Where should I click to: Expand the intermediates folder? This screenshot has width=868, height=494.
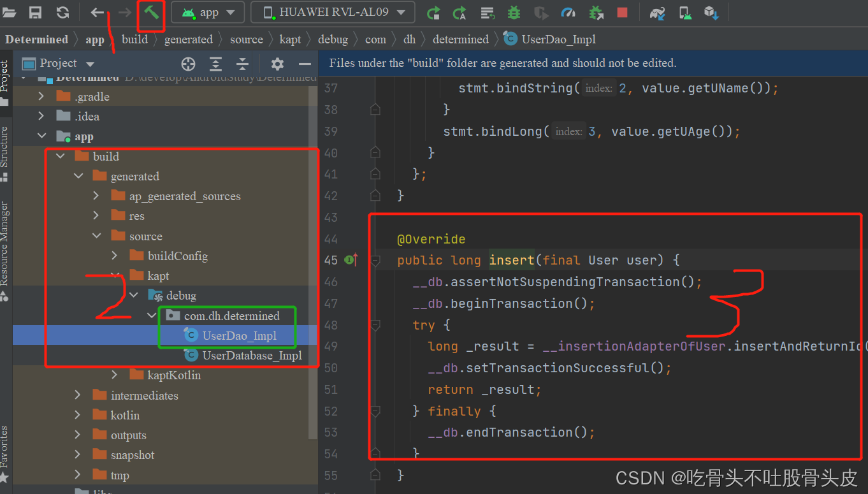click(78, 395)
